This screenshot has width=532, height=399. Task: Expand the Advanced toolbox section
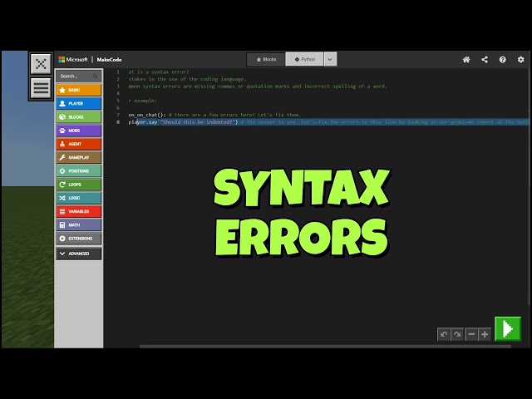tap(78, 254)
